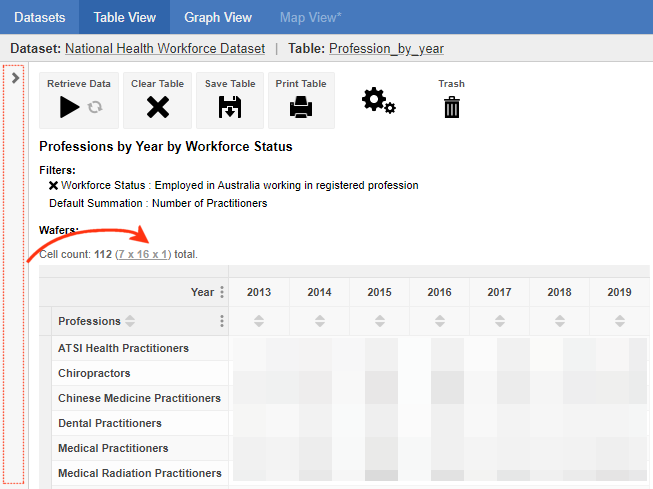This screenshot has height=489, width=653.
Task: Click the Trash bin icon
Action: pos(452,106)
